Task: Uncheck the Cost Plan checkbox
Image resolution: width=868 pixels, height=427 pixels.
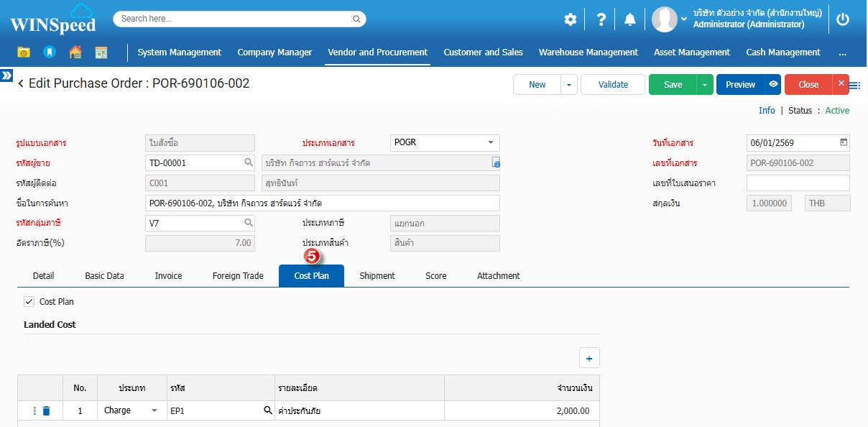Action: (29, 302)
